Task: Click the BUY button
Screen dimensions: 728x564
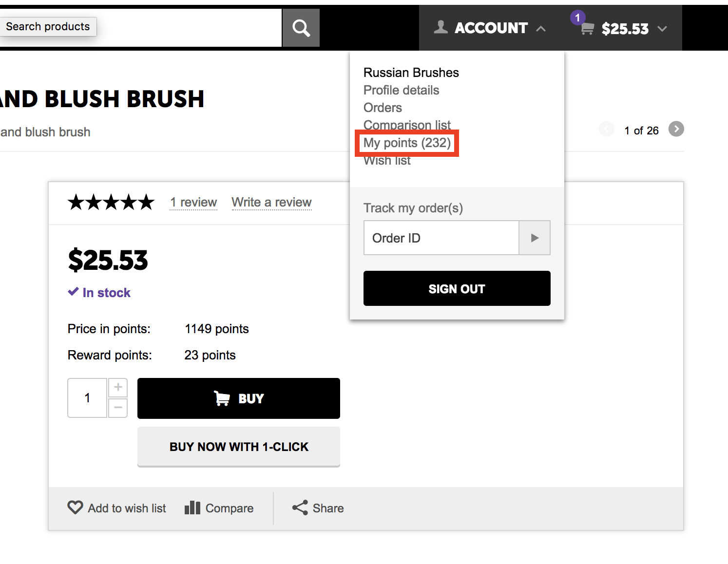Action: [x=238, y=398]
